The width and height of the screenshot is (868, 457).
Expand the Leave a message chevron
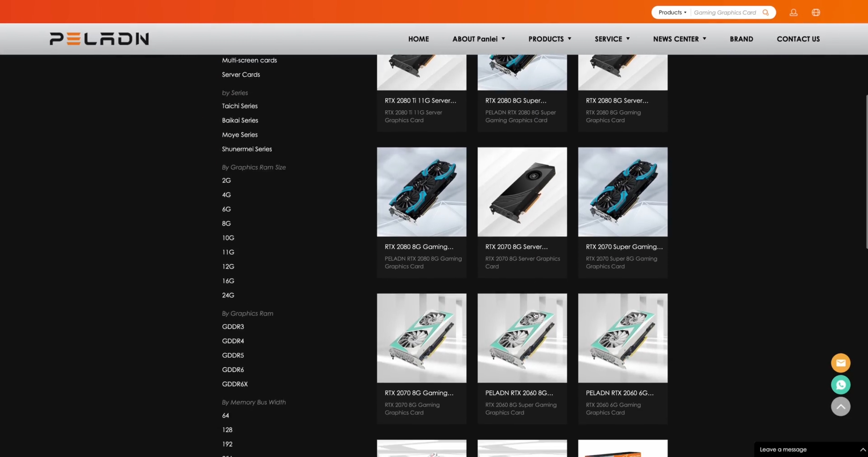pyautogui.click(x=863, y=450)
